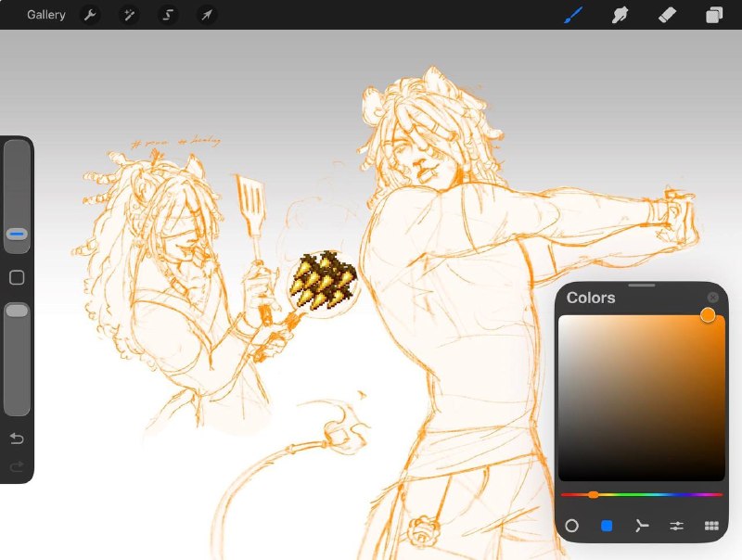This screenshot has height=560, width=742.
Task: Select the Eraser tool
Action: pyautogui.click(x=667, y=15)
